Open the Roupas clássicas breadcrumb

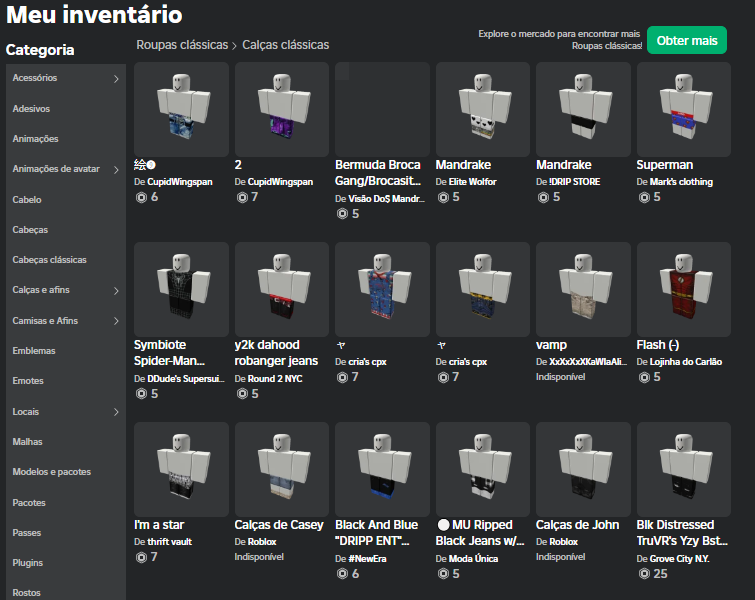[x=182, y=45]
